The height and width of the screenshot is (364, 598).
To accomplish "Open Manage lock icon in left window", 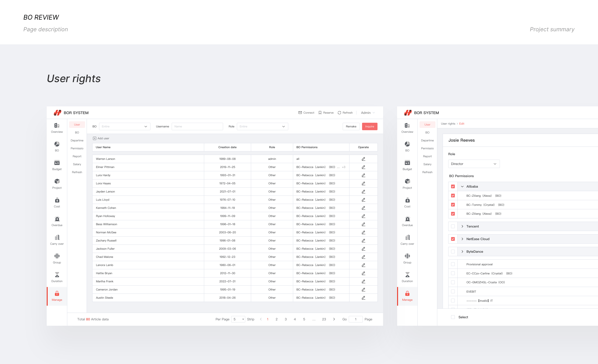I will point(57,294).
